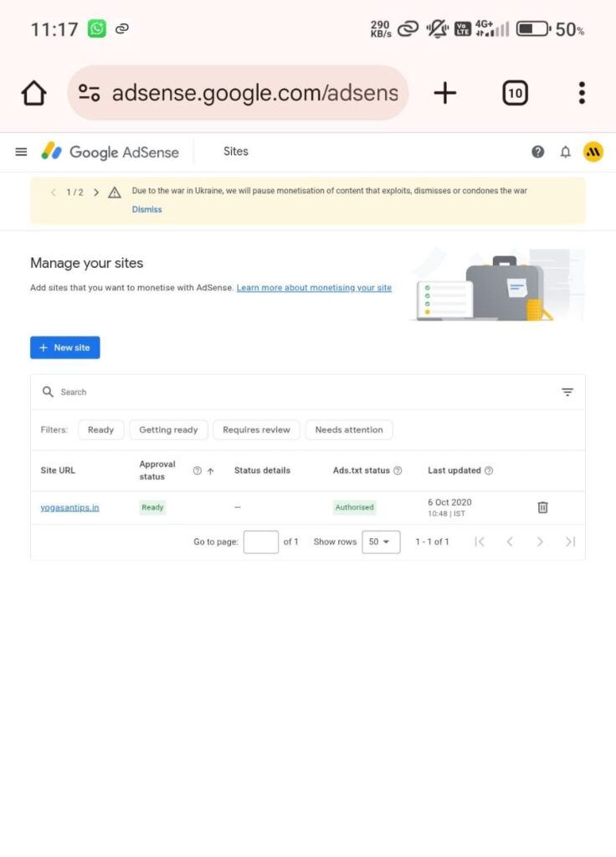This screenshot has width=616, height=857.
Task: Open the yogasantips.in site link
Action: point(70,508)
